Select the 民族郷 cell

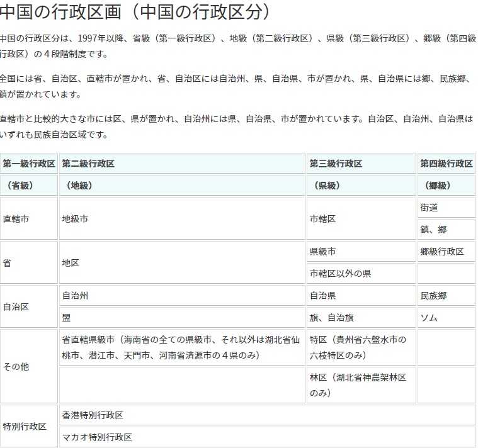447,296
